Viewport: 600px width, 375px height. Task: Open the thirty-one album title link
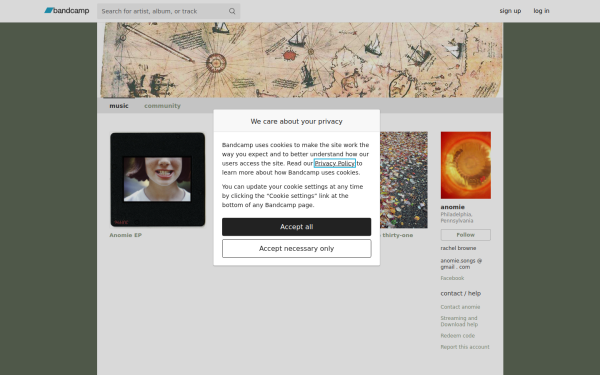pos(397,235)
